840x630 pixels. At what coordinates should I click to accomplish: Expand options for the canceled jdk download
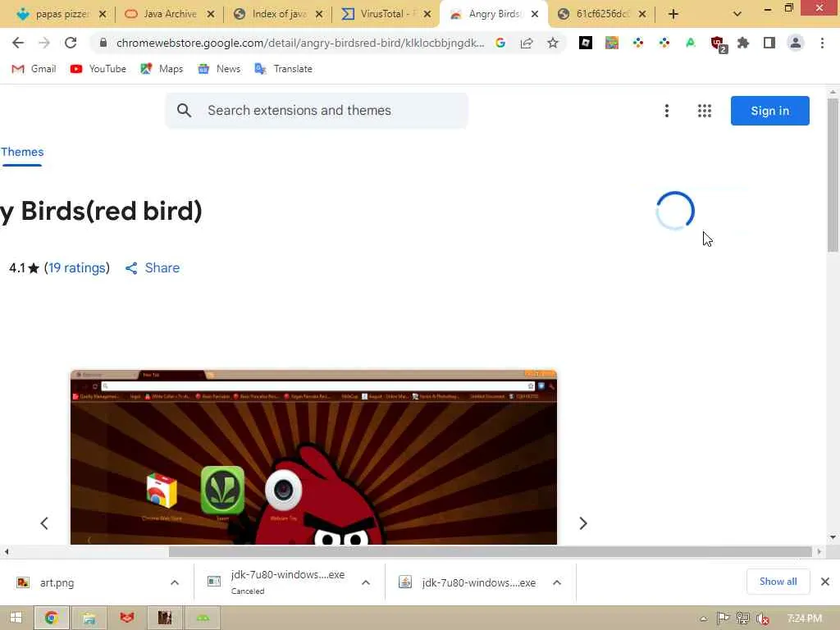point(366,582)
